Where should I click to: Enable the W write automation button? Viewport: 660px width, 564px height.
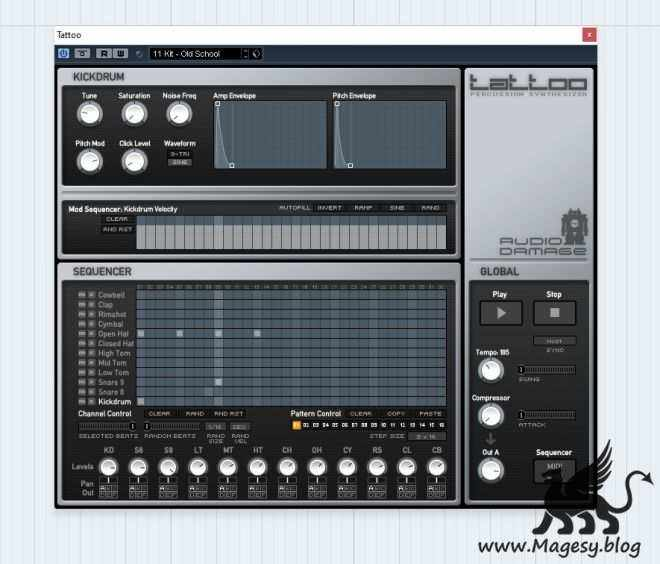pos(120,53)
